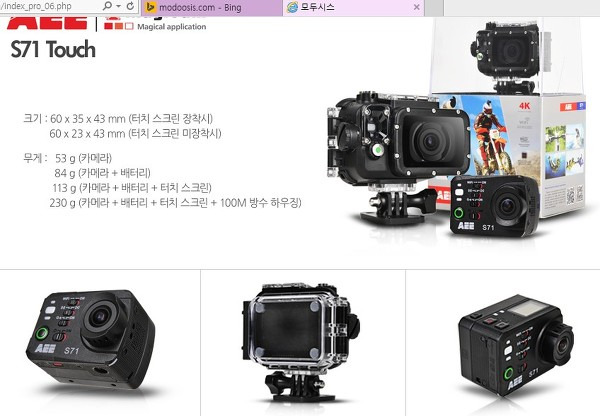600x416 pixels.
Task: Open the S71 front-angle camera thumbnail
Action: 91,339
